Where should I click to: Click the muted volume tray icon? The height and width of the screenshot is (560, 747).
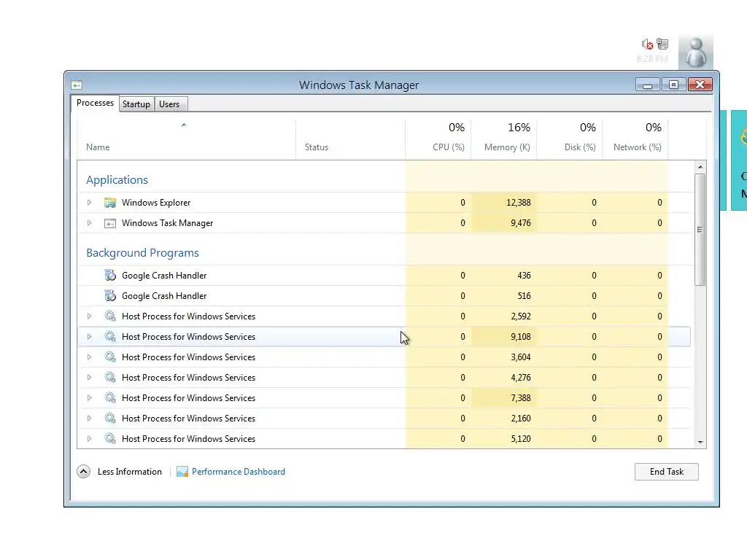(647, 44)
